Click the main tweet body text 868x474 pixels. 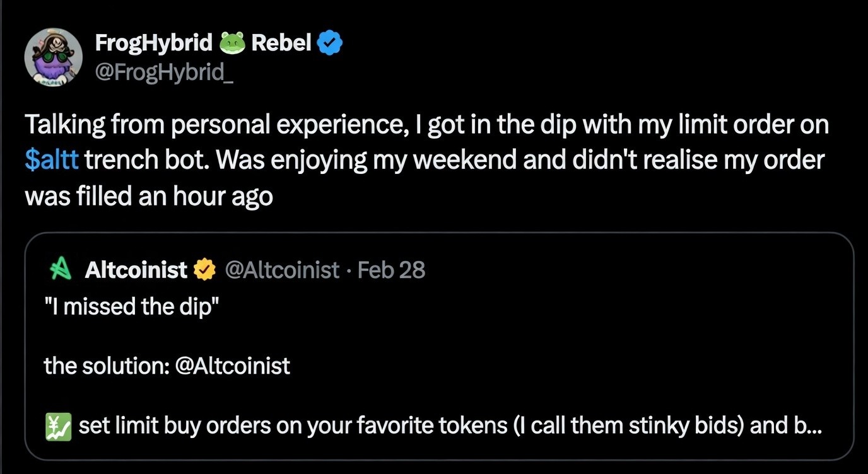pos(426,159)
